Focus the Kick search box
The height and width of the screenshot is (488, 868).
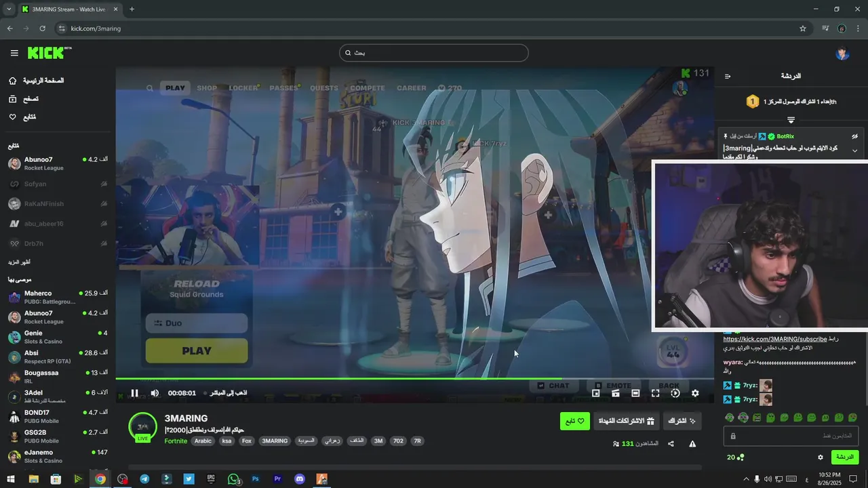pos(434,53)
